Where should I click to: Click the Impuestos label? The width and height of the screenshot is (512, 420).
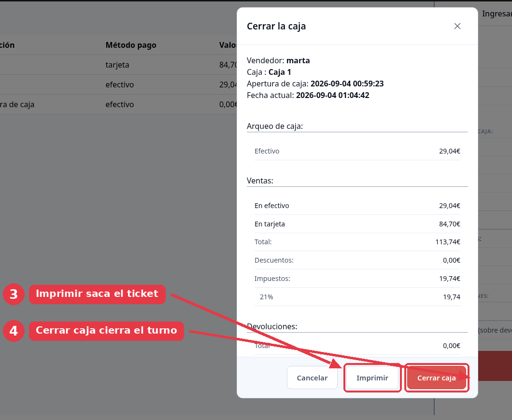(272, 279)
